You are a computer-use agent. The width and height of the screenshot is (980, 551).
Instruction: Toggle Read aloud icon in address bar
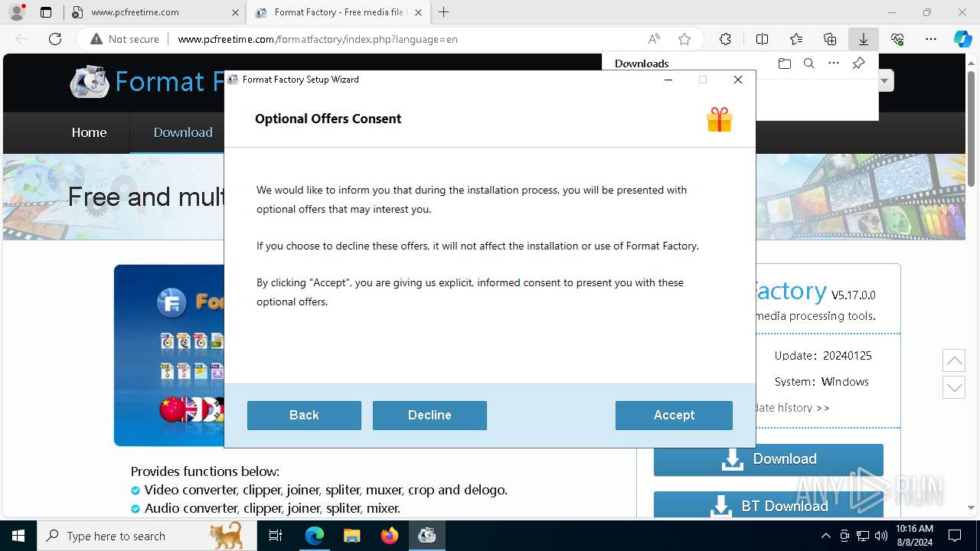click(x=654, y=39)
